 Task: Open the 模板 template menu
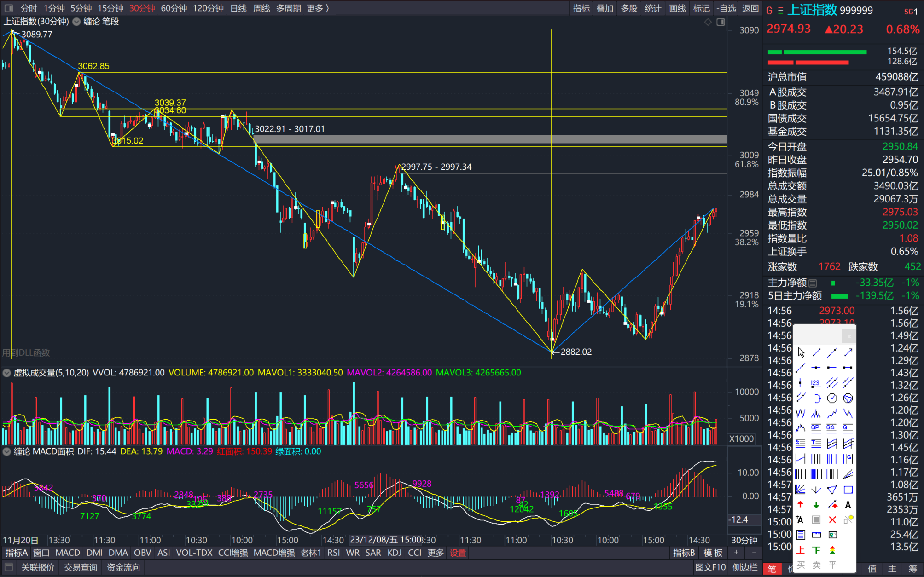click(713, 553)
